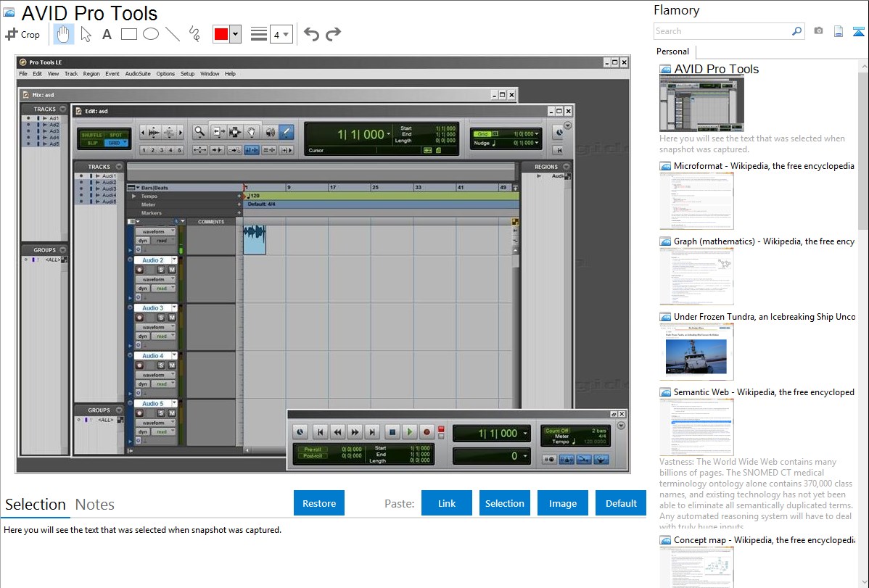
Task: Click the undo arrow in Flamory toolbar
Action: point(311,34)
